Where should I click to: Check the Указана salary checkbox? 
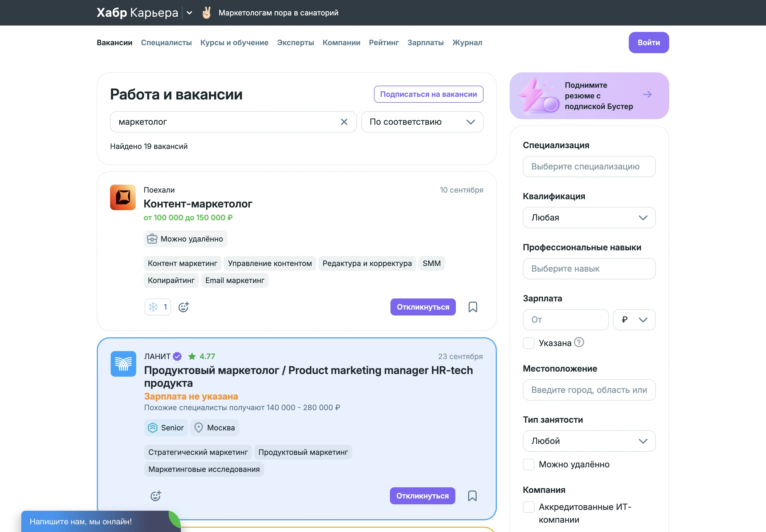529,343
